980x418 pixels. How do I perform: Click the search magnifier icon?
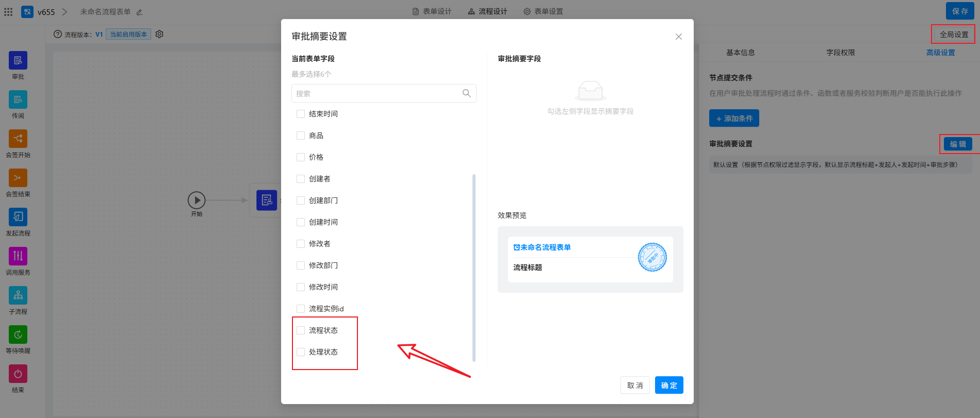pyautogui.click(x=466, y=93)
